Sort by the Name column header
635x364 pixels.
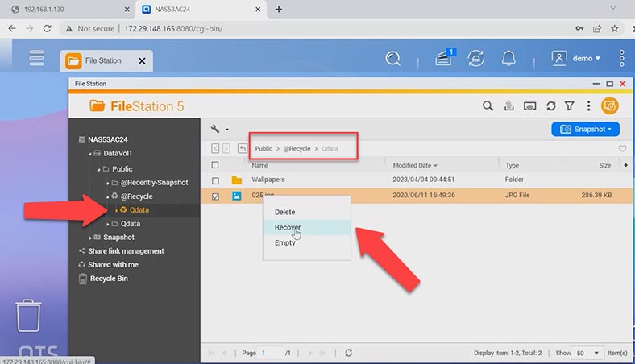[260, 165]
